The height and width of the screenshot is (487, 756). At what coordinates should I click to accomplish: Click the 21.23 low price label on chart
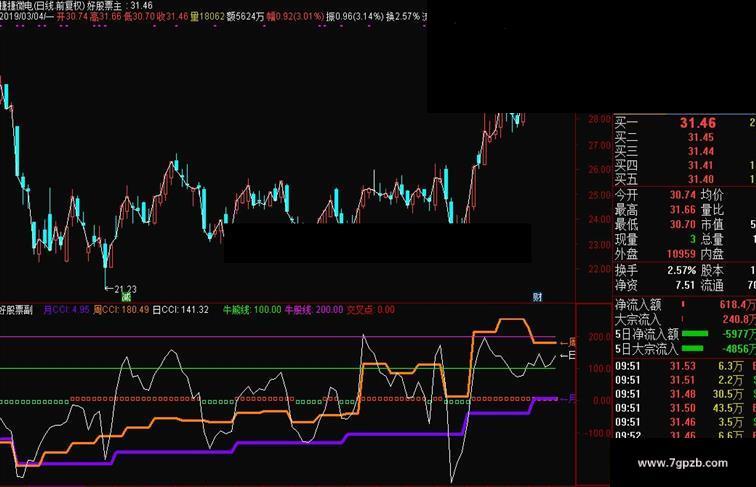(x=125, y=289)
